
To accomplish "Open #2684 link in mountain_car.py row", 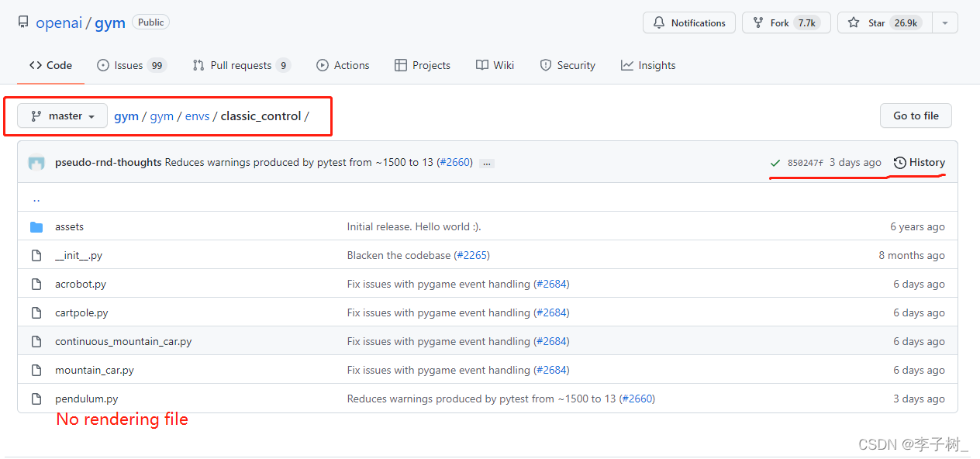I will [x=551, y=370].
